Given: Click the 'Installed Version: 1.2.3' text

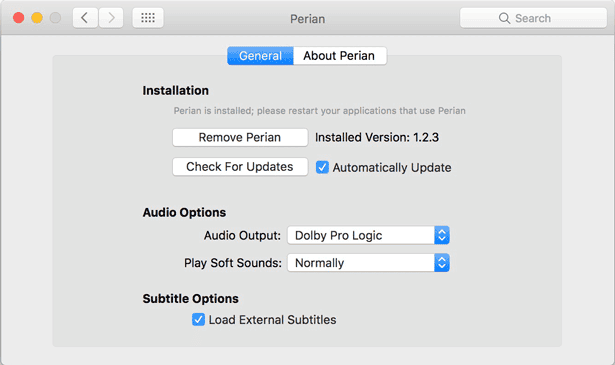Looking at the screenshot, I should click(x=377, y=138).
